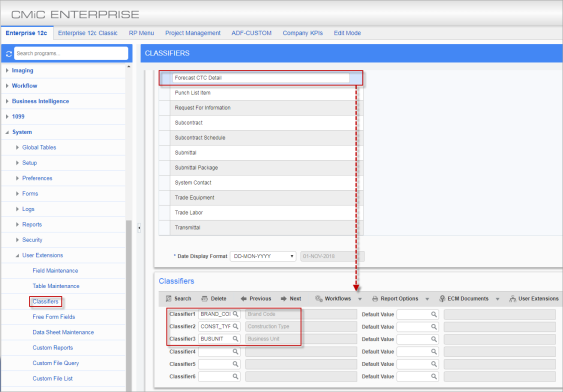Go to the Next record
Image resolution: width=563 pixels, height=392 pixels.
tap(291, 299)
